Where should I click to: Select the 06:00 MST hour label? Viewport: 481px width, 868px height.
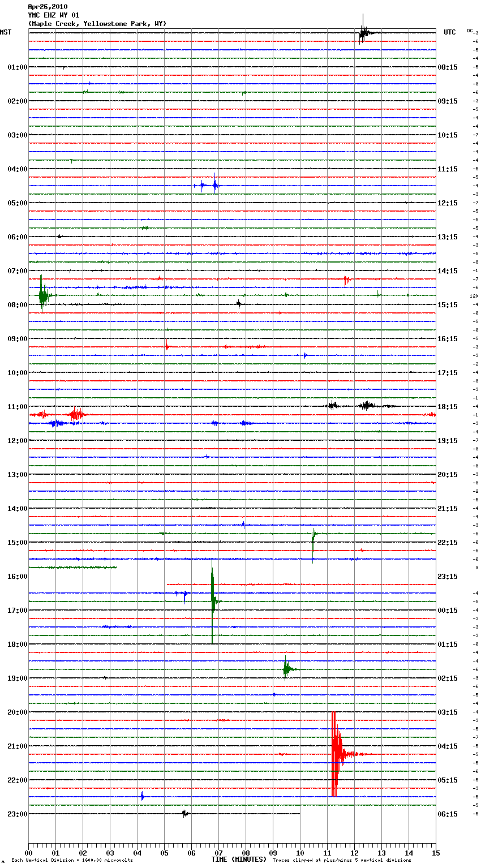(x=17, y=237)
